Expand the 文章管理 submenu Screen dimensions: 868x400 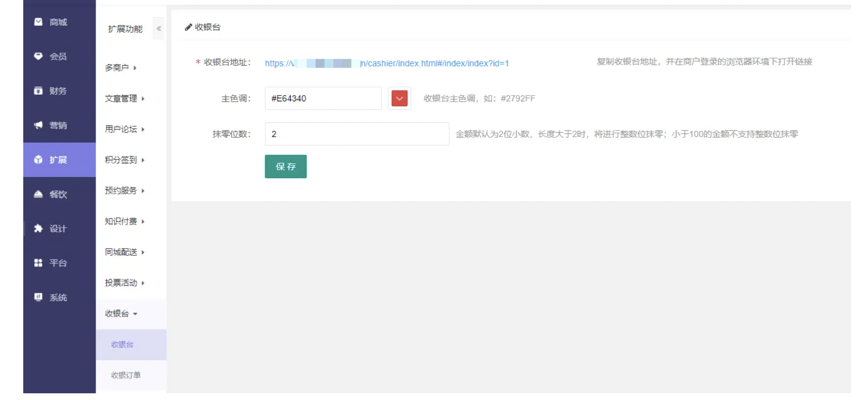point(125,98)
